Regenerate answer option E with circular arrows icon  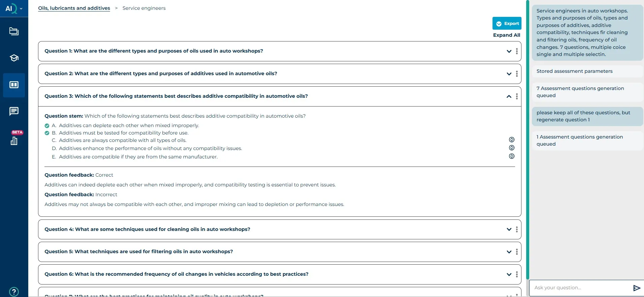[x=511, y=156]
